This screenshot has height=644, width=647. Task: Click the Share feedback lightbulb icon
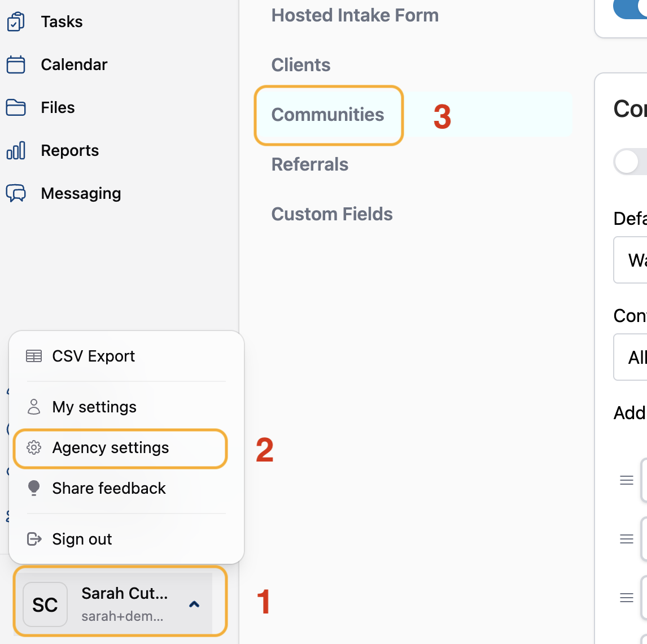coord(34,488)
